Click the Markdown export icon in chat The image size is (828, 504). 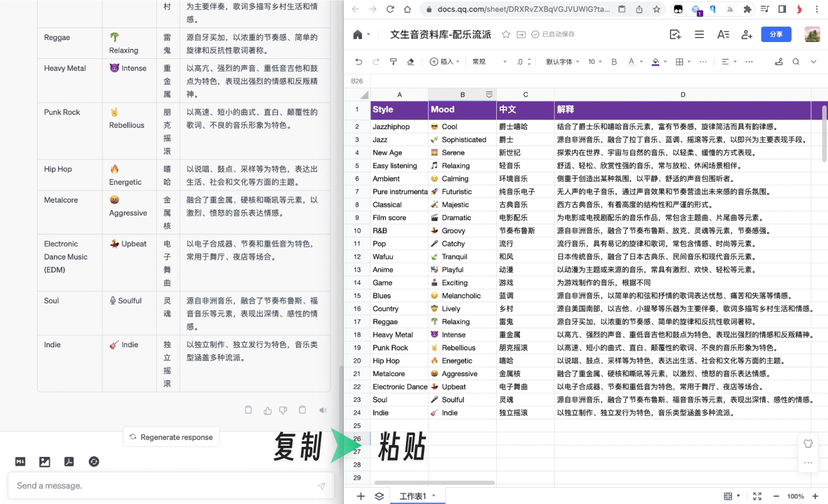pyautogui.click(x=20, y=461)
